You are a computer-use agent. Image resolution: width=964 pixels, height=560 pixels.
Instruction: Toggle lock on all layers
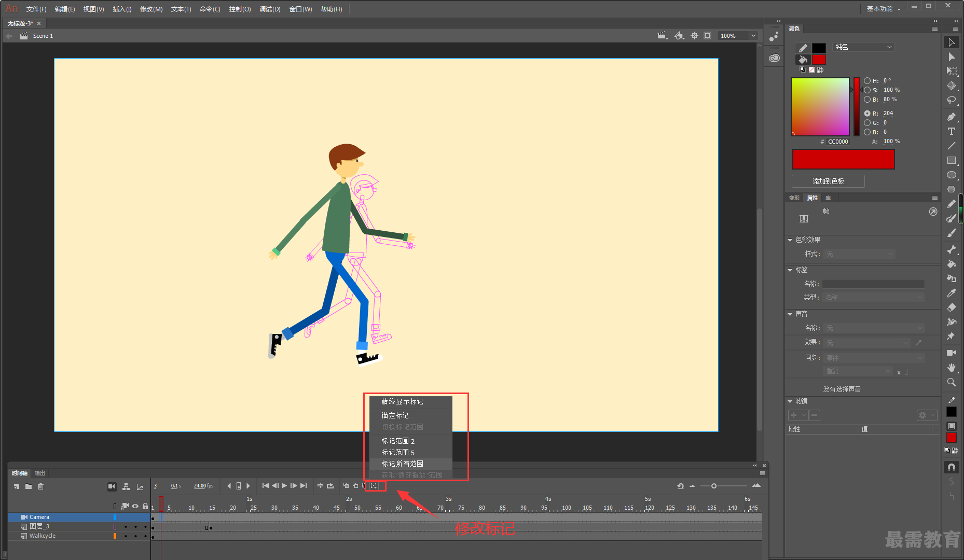(145, 506)
